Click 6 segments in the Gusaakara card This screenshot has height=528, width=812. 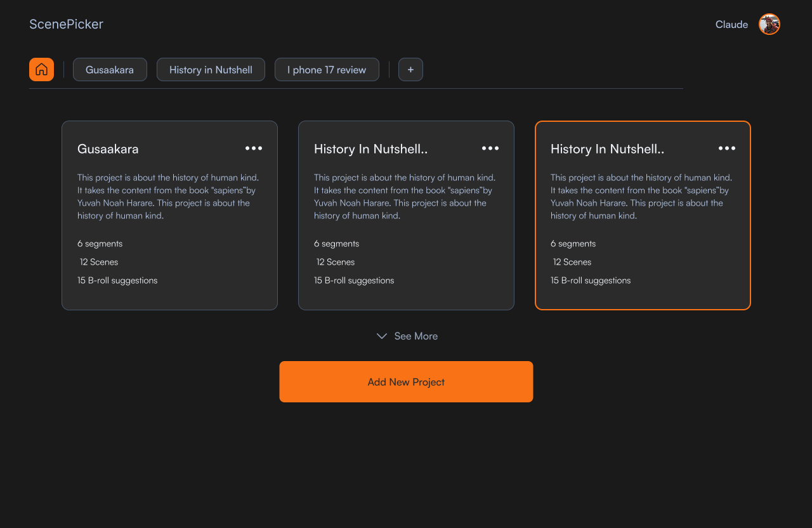[100, 244]
